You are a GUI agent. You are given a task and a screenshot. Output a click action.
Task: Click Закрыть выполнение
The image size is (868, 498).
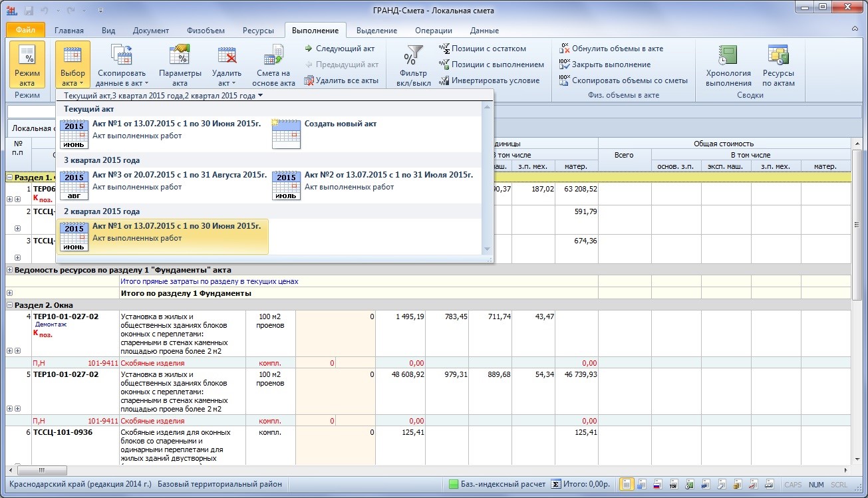[x=605, y=64]
